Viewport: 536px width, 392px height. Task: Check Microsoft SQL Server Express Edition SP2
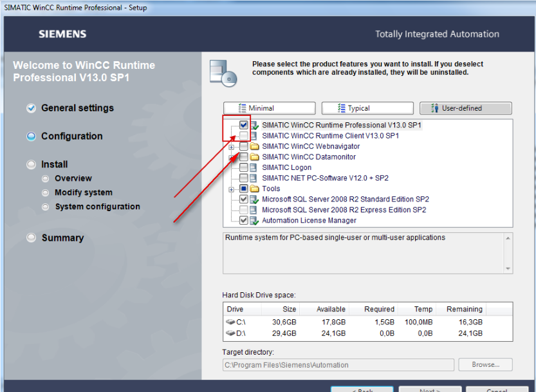pyautogui.click(x=243, y=210)
